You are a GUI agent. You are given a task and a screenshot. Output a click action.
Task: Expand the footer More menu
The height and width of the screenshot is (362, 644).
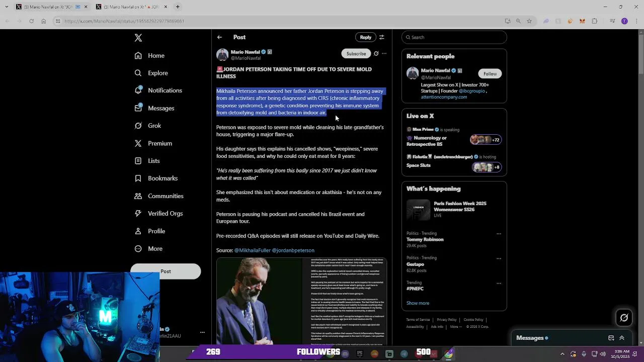click(x=456, y=327)
